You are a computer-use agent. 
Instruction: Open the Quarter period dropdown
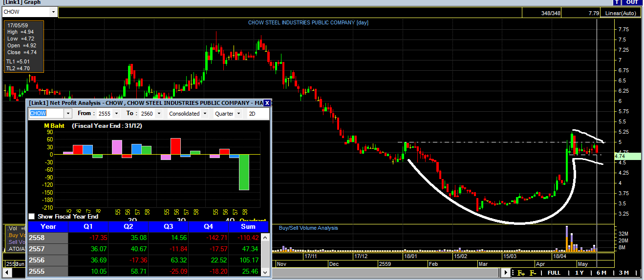238,113
